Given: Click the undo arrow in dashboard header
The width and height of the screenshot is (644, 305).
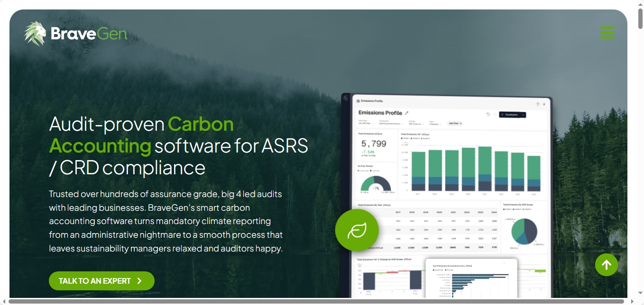Looking at the screenshot, I should pos(488,115).
